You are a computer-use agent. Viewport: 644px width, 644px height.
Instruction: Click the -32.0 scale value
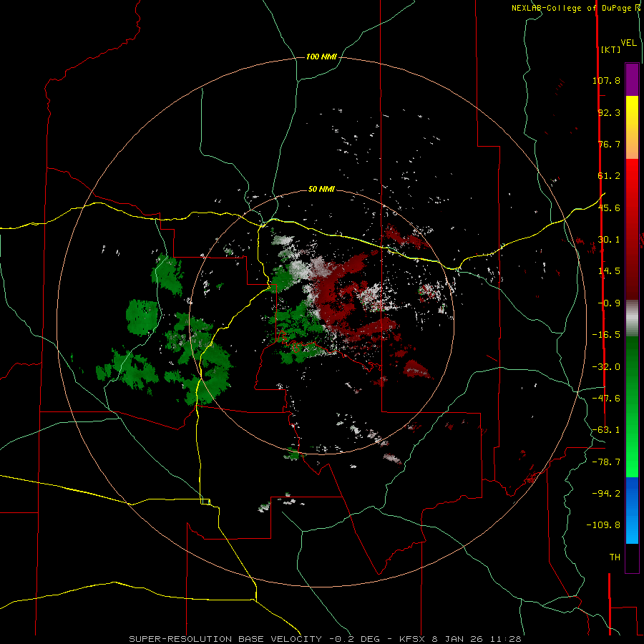pyautogui.click(x=606, y=367)
